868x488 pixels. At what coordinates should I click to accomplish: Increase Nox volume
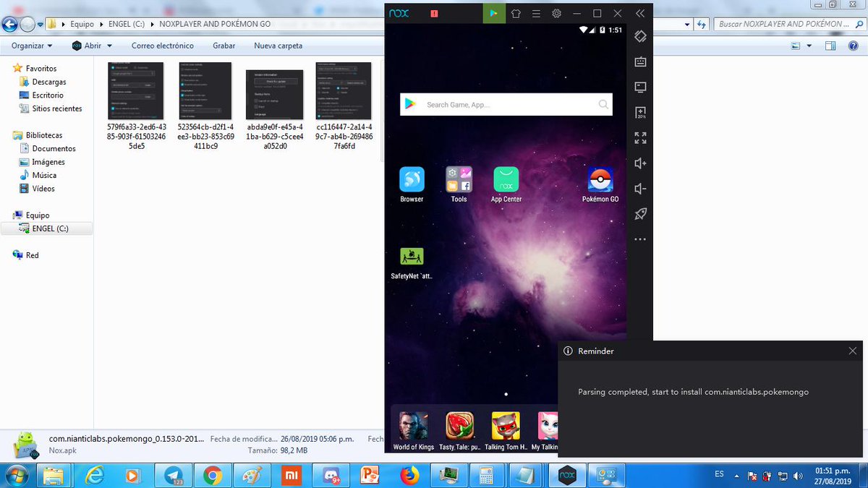tap(640, 163)
